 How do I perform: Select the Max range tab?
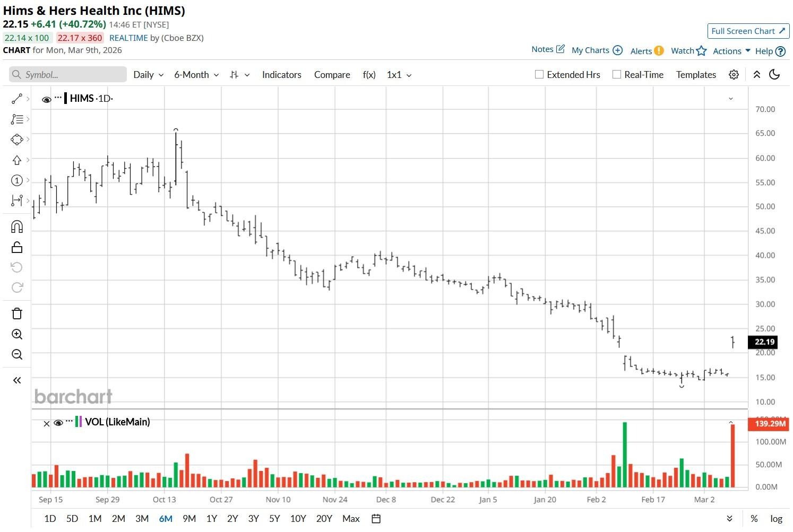coord(351,519)
